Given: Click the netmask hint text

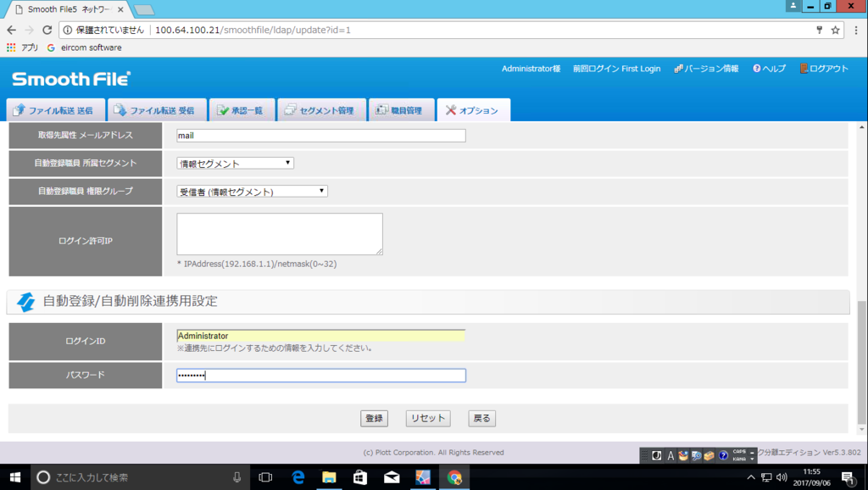Looking at the screenshot, I should point(257,264).
